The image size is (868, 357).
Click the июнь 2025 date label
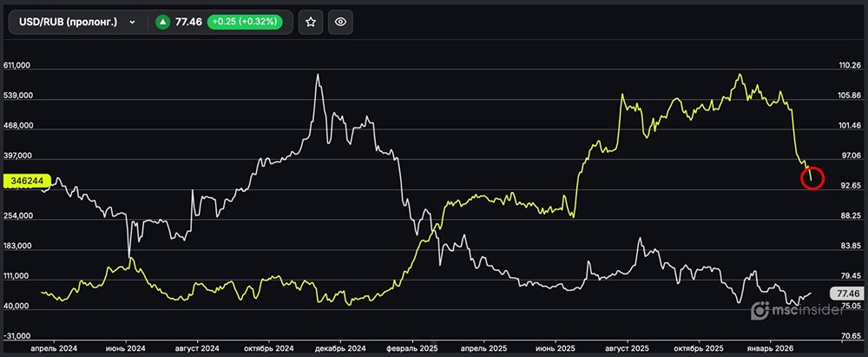[x=556, y=348]
